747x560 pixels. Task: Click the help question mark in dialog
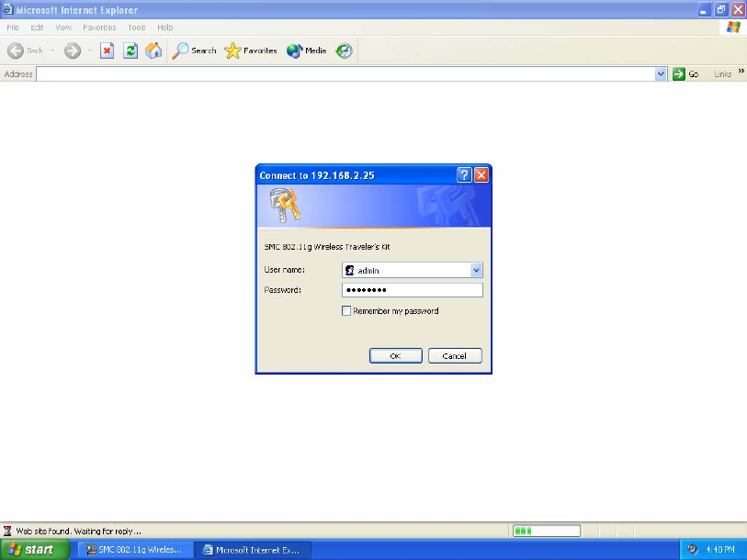click(464, 174)
